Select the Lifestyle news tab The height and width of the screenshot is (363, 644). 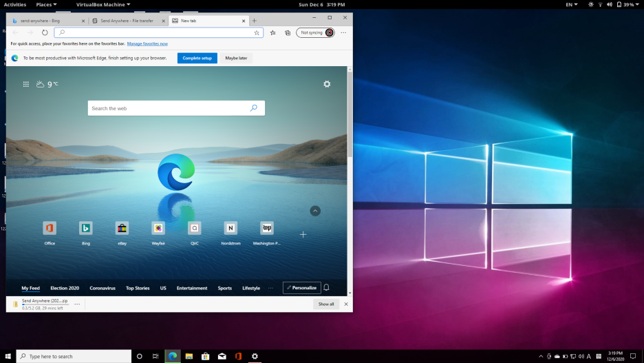[251, 288]
